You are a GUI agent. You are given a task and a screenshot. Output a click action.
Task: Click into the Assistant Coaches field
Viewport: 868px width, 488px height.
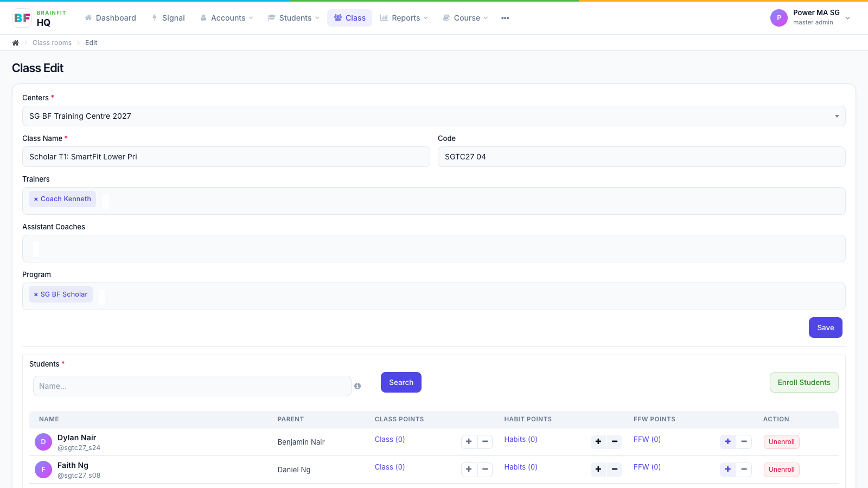[x=434, y=248]
